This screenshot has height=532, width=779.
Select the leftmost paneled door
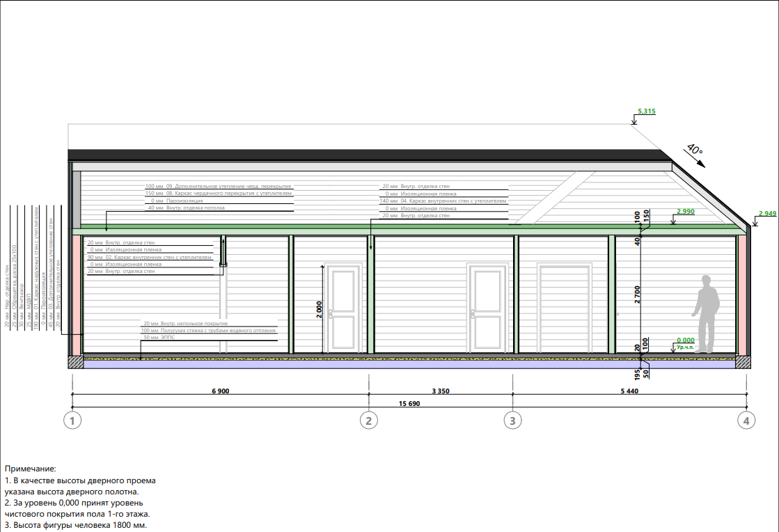(x=344, y=308)
